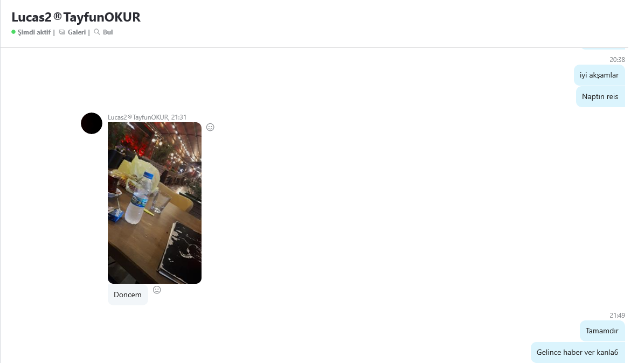Open reaction smiley beside Doncem message
Image resolution: width=631 pixels, height=364 pixels.
pos(157,290)
